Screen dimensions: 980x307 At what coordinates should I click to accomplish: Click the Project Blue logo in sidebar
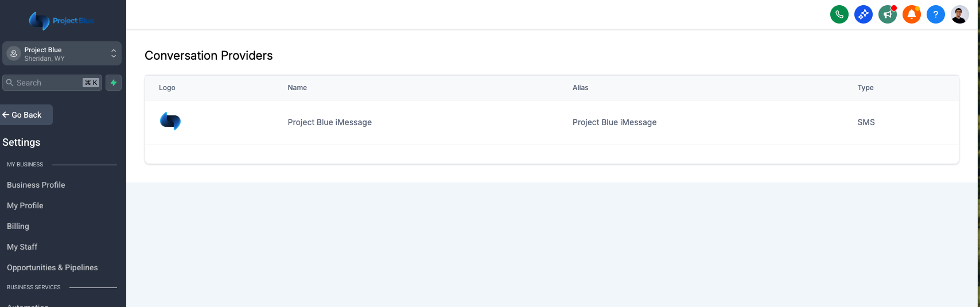tap(62, 21)
